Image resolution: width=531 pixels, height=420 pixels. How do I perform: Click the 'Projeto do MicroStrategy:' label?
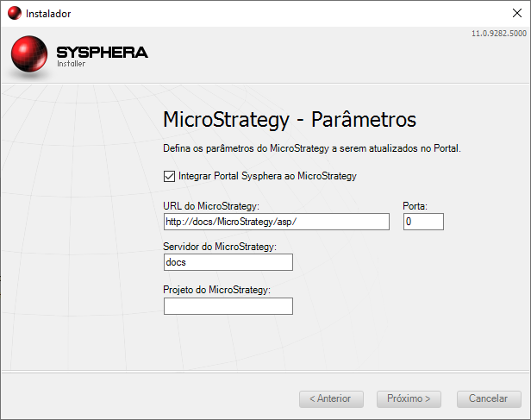point(216,290)
